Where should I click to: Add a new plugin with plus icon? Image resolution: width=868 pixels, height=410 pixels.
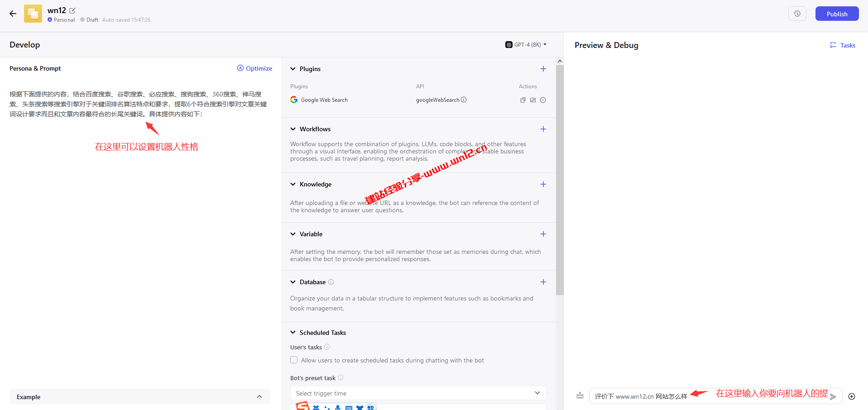coord(543,69)
